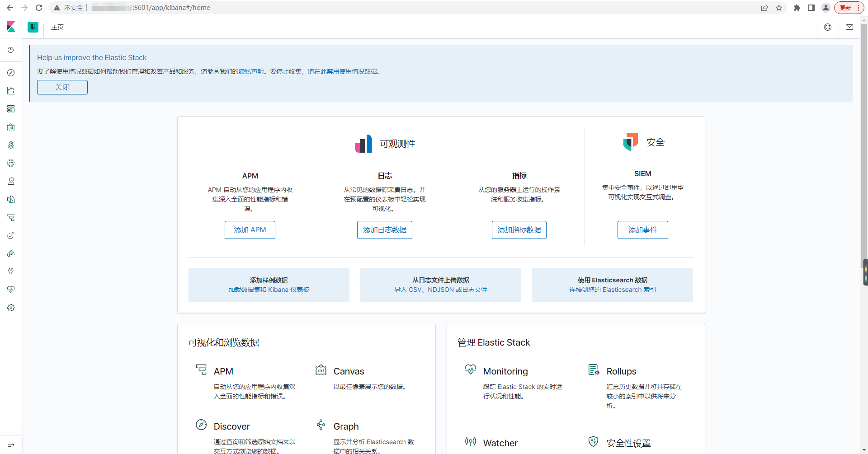
Task: Open Logs from the sidebar icon
Action: click(11, 199)
